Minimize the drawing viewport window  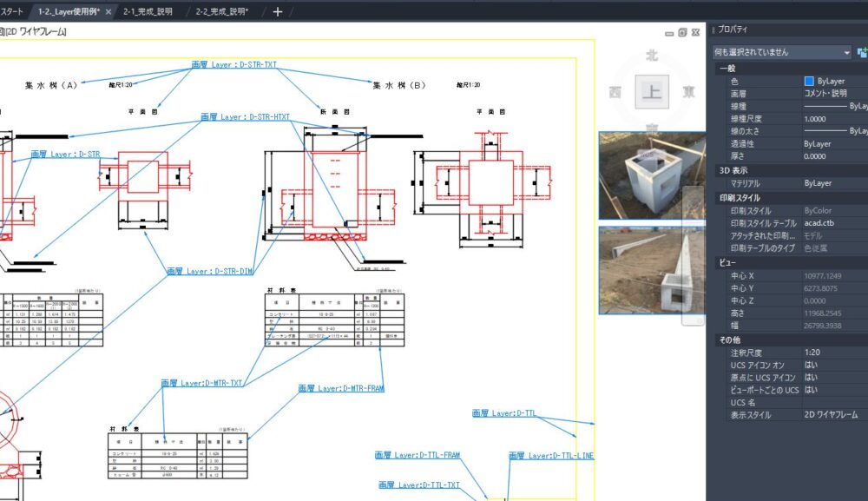pyautogui.click(x=669, y=33)
